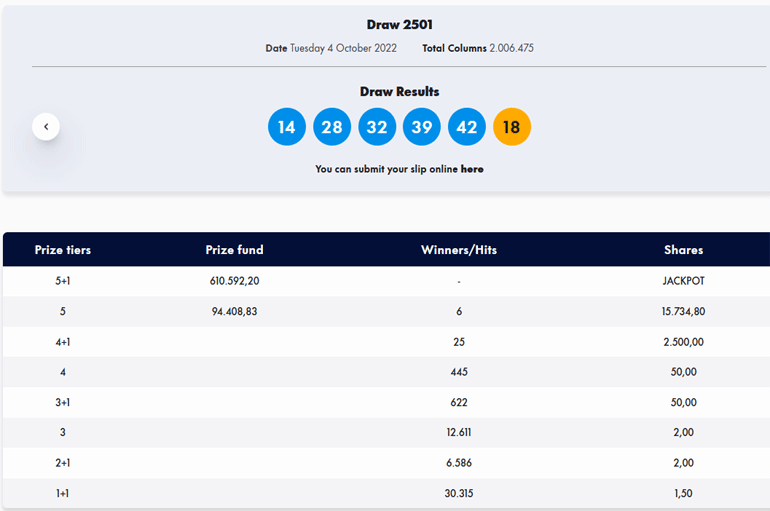Click the Draw 2501 heading
The image size is (770, 511).
tap(399, 24)
